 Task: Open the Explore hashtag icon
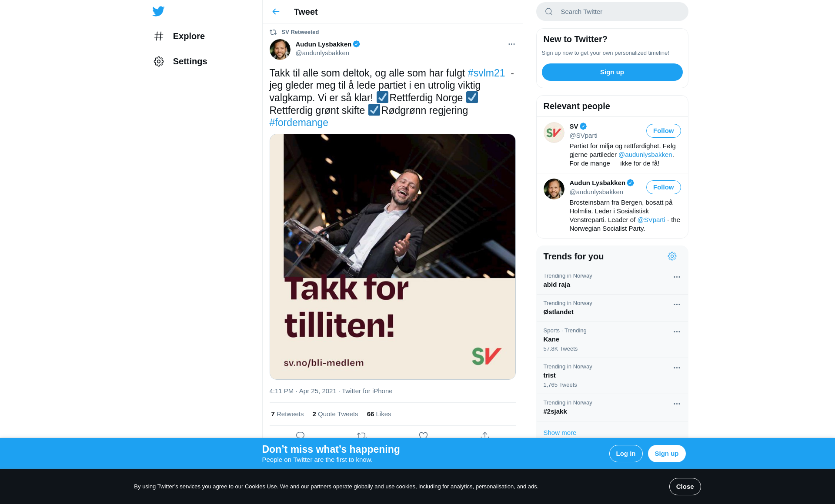(x=159, y=36)
